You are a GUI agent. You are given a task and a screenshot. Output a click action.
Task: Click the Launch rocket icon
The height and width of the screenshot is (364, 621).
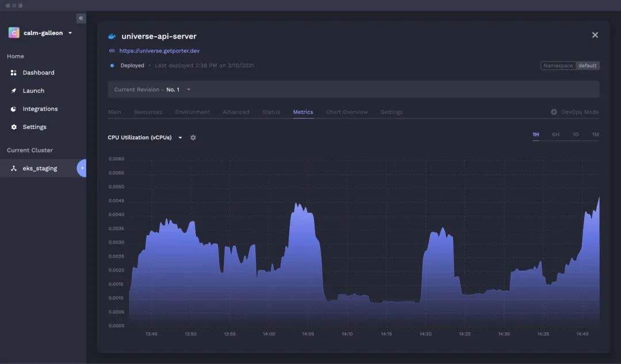(13, 91)
